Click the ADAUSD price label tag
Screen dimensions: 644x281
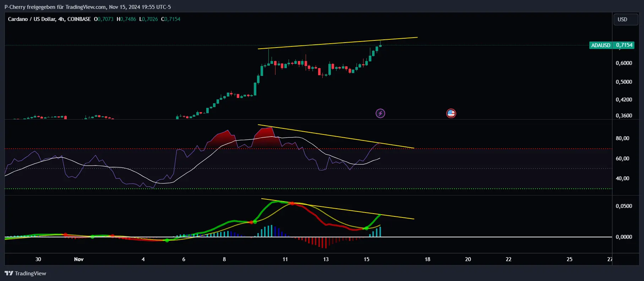pyautogui.click(x=601, y=45)
